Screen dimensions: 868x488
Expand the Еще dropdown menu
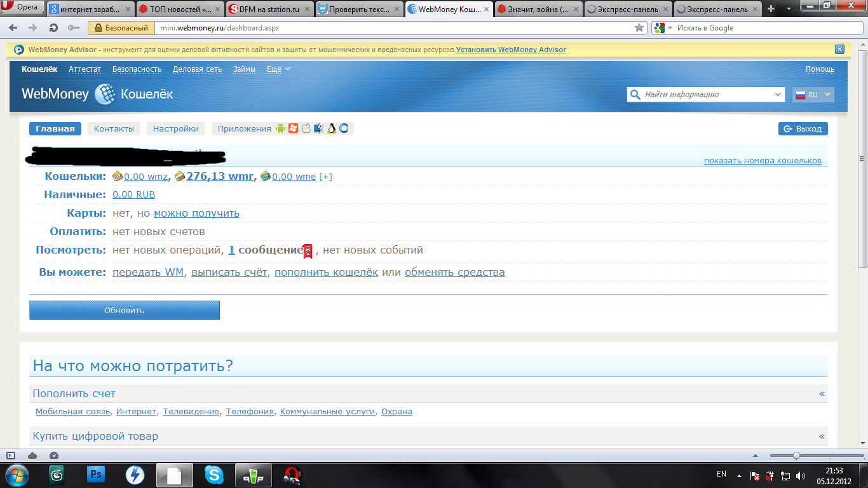coord(278,69)
